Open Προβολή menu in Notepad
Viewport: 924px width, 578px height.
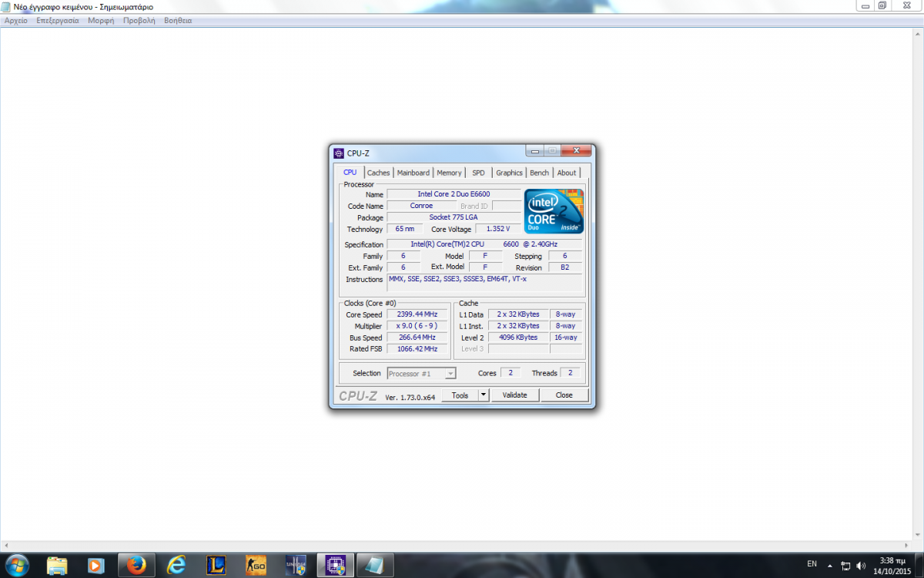tap(139, 20)
